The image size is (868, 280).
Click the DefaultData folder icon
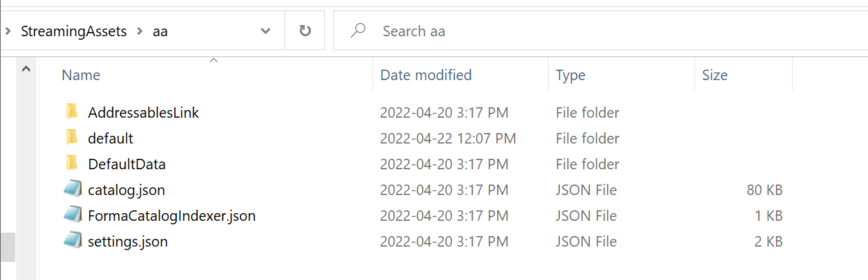(x=71, y=164)
